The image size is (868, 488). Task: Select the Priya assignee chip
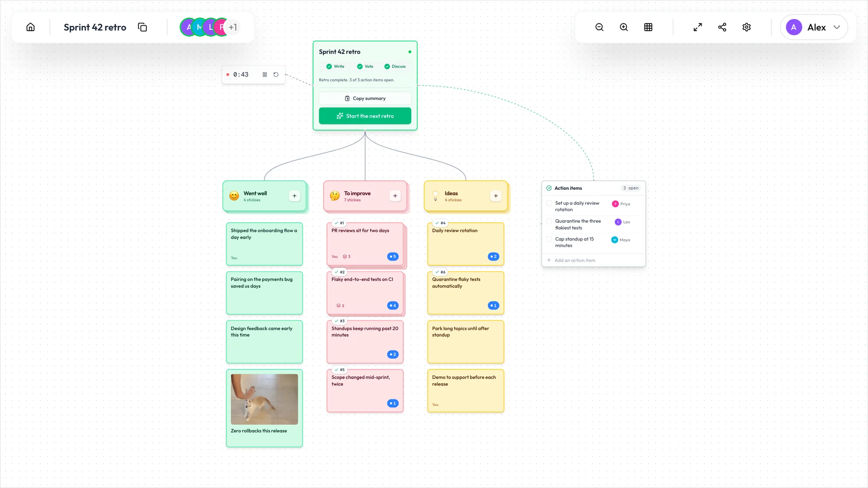click(621, 204)
